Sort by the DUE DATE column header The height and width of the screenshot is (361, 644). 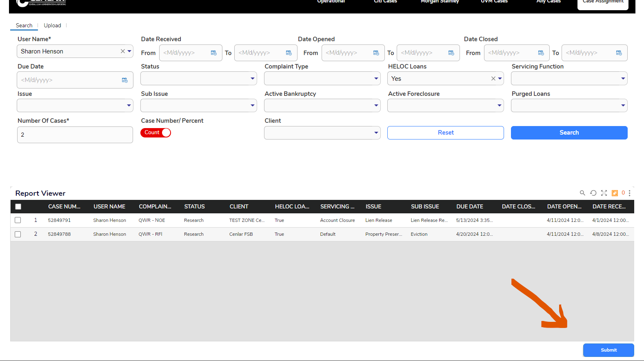(x=470, y=207)
